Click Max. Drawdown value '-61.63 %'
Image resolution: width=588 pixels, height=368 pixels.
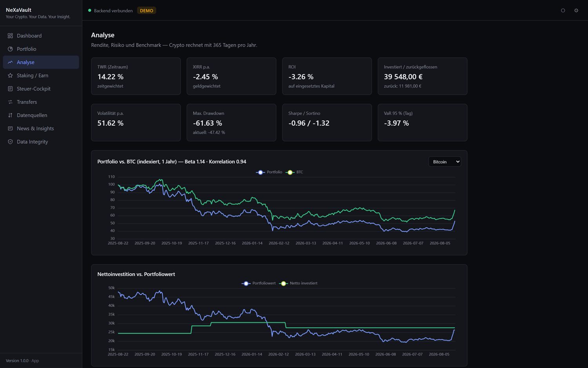click(x=207, y=123)
